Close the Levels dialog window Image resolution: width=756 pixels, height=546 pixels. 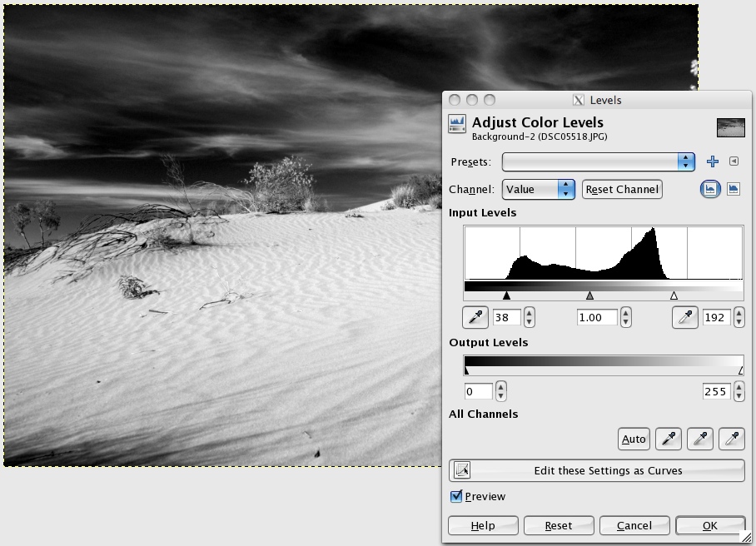tap(454, 100)
